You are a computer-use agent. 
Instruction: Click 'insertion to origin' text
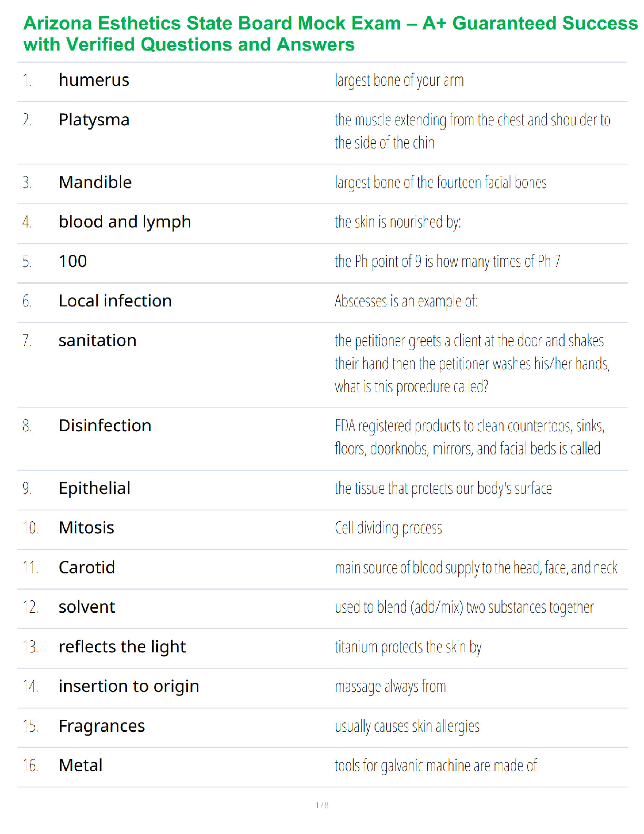pos(129,686)
